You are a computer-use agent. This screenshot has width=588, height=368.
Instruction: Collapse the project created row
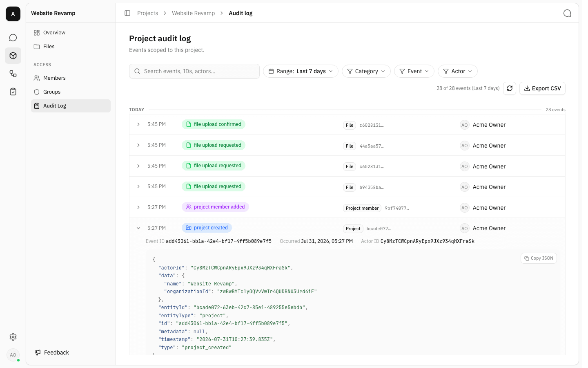click(138, 228)
